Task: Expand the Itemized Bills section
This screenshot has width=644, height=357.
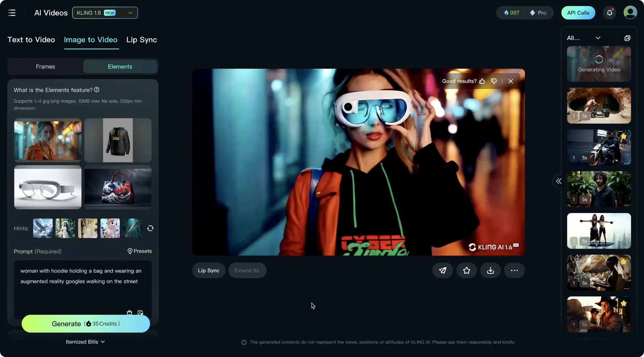Action: [86, 342]
